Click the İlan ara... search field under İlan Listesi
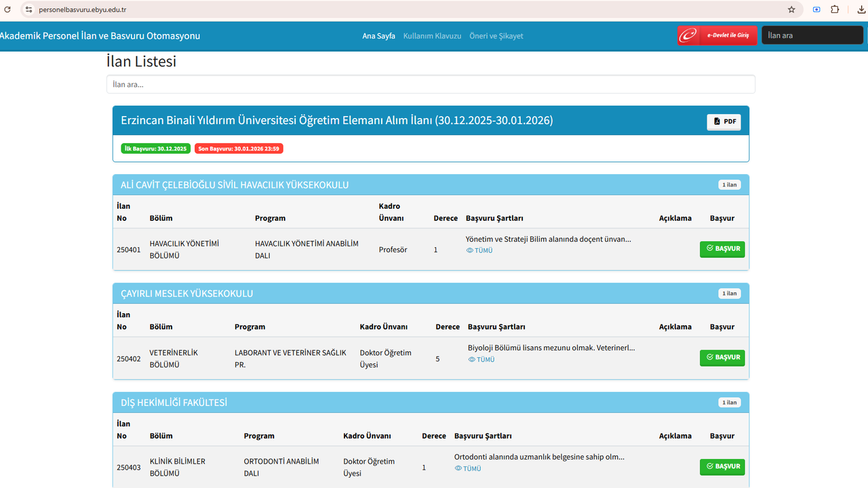 [431, 84]
